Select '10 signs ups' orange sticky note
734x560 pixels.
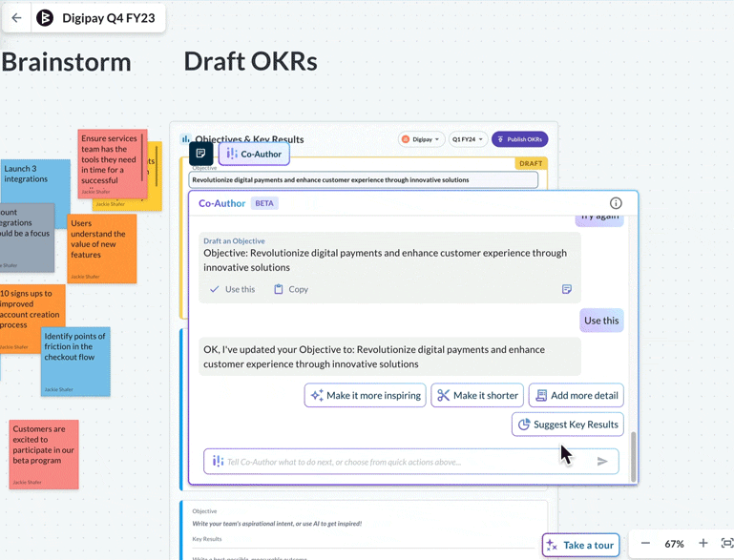tap(31, 314)
